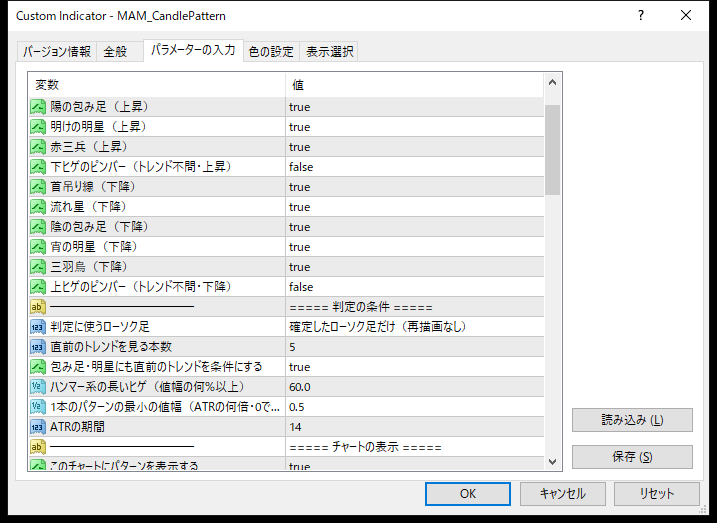The image size is (717, 523).
Task: Click the 123 icon beside ATRの期間
Action: (38, 427)
